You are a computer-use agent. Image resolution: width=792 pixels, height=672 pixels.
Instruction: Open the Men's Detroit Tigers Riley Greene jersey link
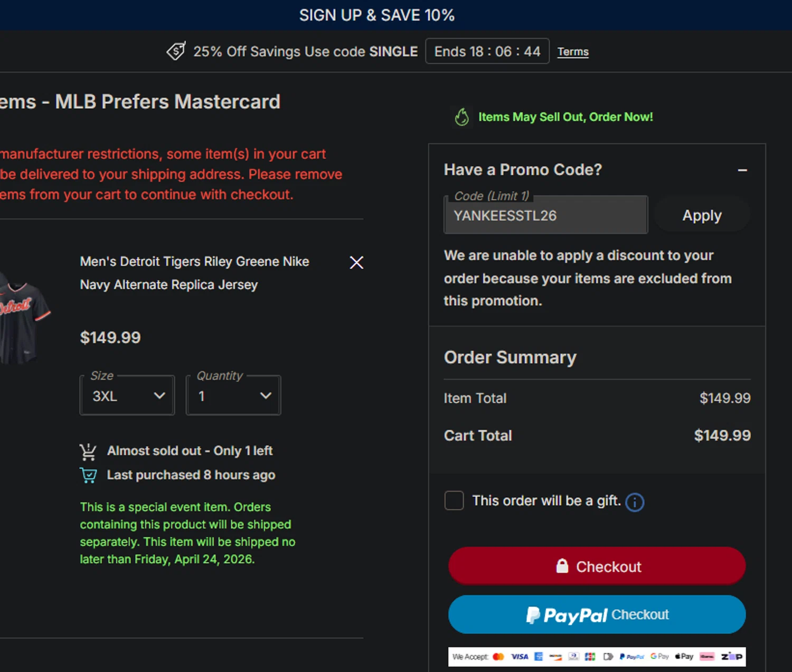point(194,273)
